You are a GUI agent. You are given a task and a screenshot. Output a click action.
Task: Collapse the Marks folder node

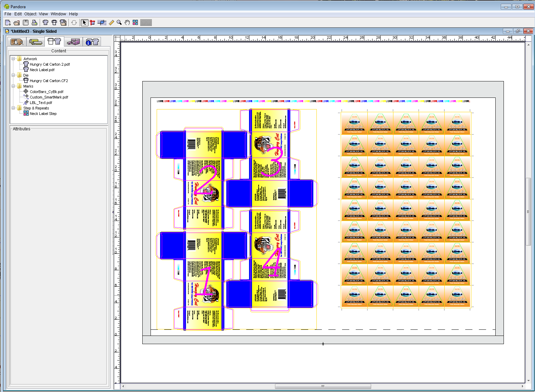coord(13,86)
